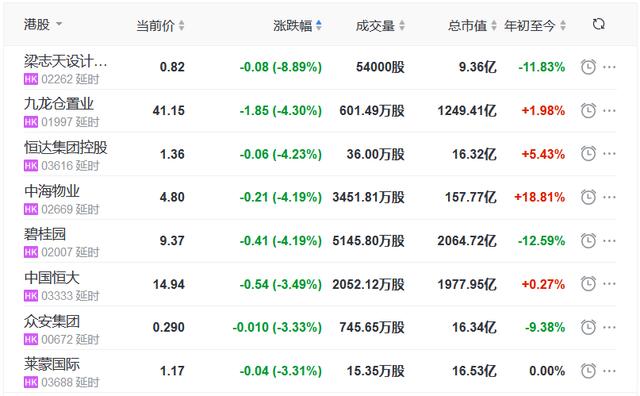
Task: Click the refresh icon in the header
Action: 598,24
